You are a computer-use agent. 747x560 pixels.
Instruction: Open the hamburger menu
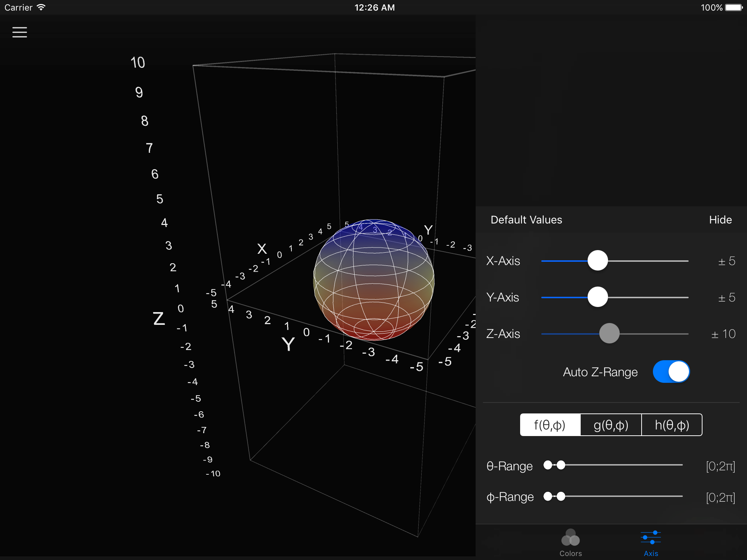point(20,32)
